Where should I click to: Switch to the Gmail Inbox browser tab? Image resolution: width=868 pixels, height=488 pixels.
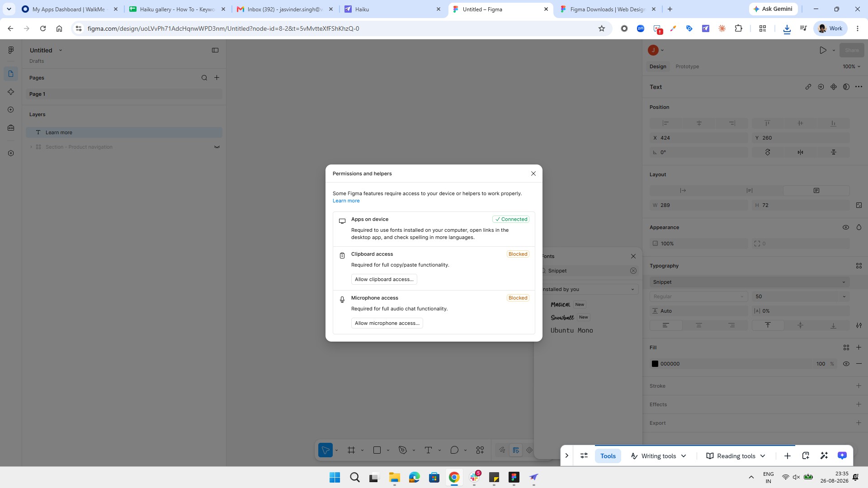click(x=285, y=9)
